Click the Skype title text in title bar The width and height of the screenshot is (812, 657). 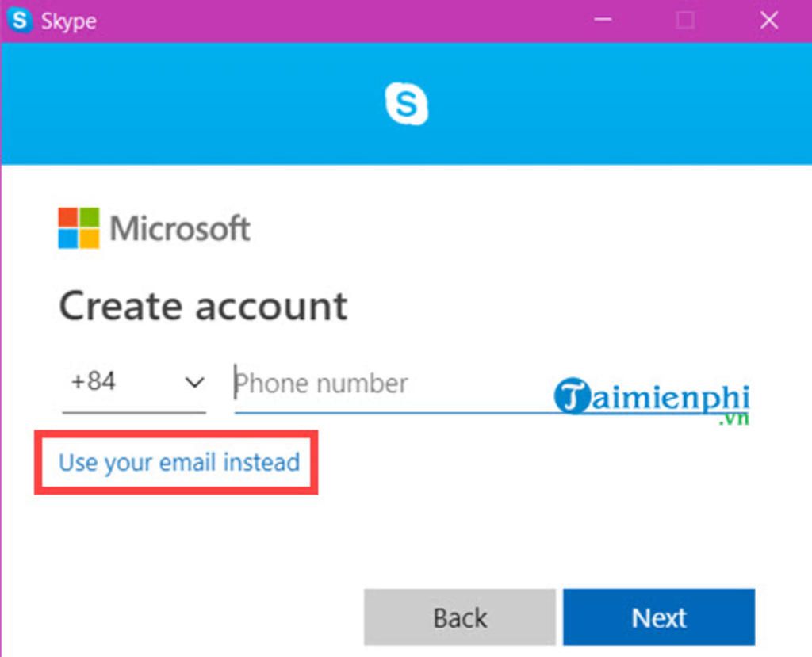[68, 21]
